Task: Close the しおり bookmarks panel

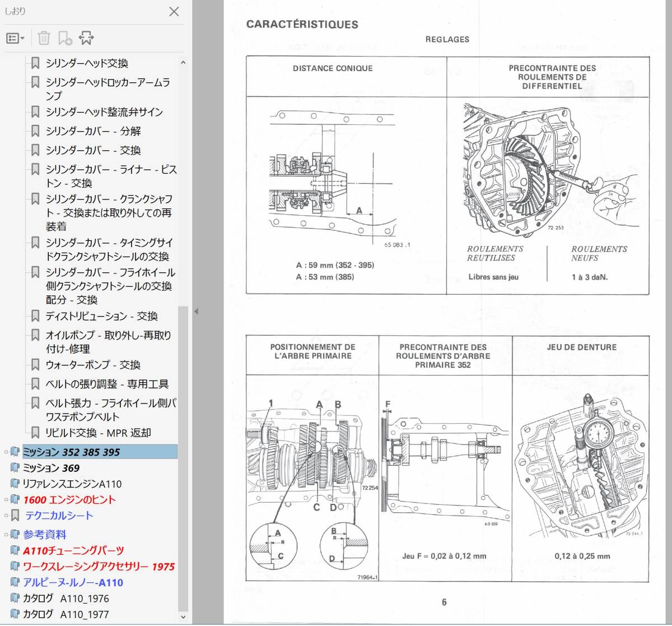Action: (174, 11)
